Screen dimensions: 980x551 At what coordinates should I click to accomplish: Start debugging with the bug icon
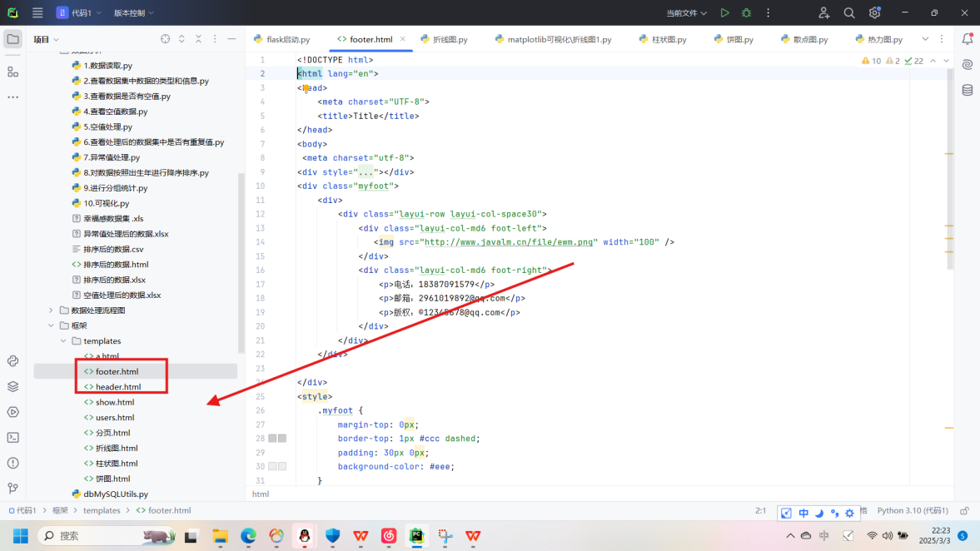746,12
